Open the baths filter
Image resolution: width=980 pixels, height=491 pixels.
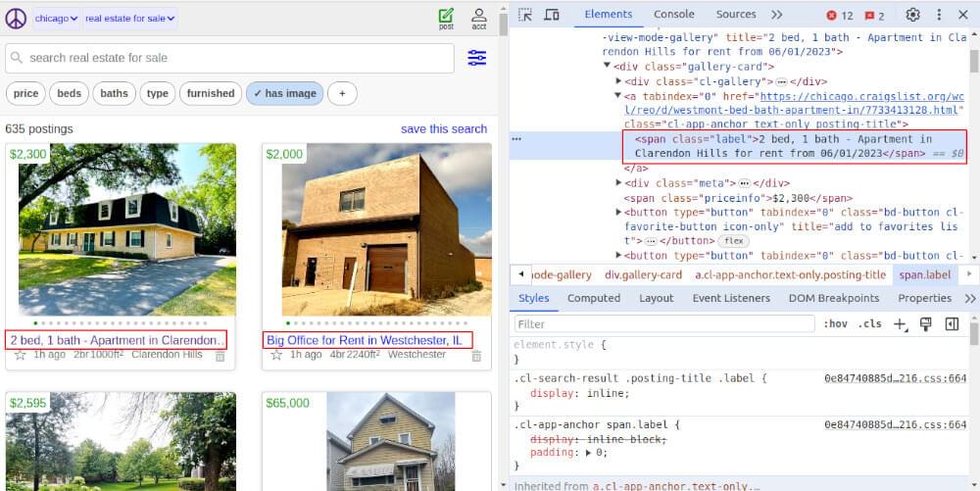pos(114,94)
